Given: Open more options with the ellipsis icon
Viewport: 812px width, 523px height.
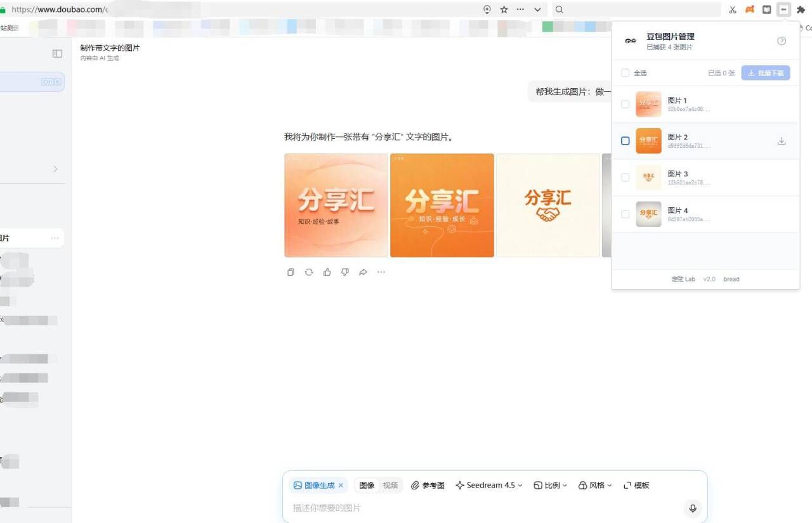Looking at the screenshot, I should pyautogui.click(x=381, y=272).
